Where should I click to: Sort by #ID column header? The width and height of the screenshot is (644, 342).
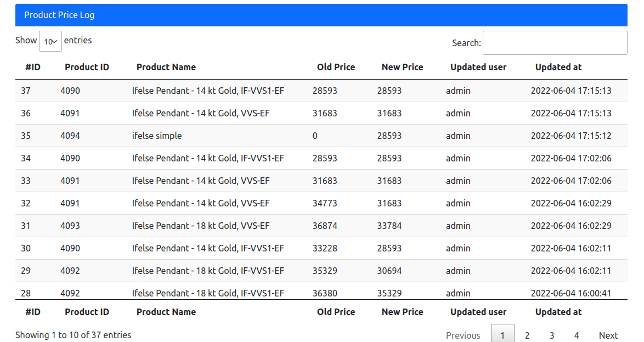pos(33,67)
